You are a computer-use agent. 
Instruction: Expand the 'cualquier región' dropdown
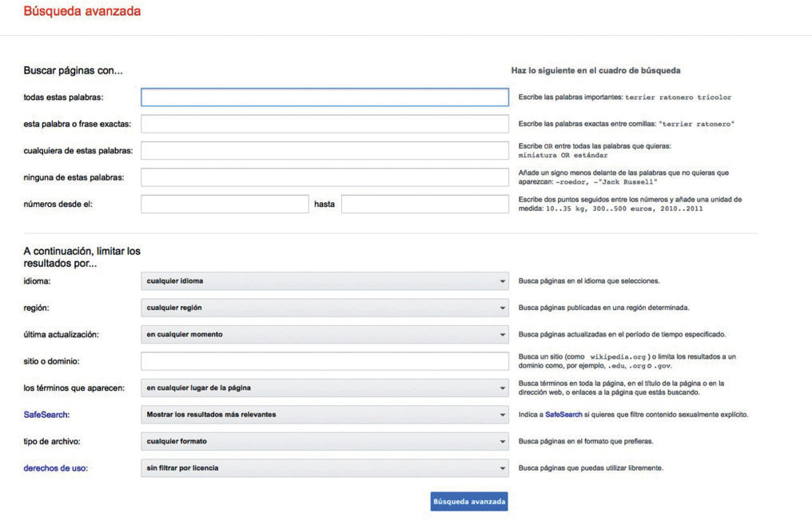[x=324, y=308]
